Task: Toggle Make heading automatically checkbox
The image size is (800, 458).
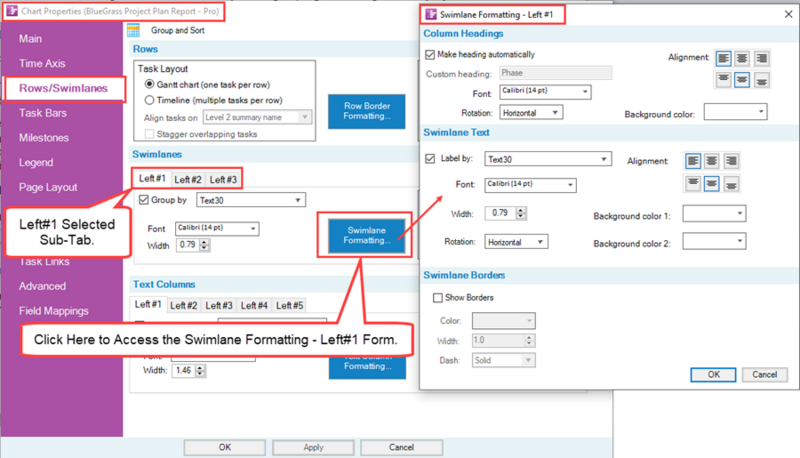Action: click(x=430, y=55)
